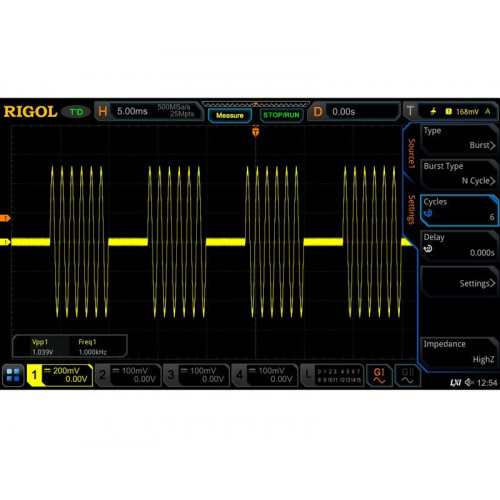The width and height of the screenshot is (500, 500).
Task: Switch to the Settings side tab
Action: pos(412,209)
